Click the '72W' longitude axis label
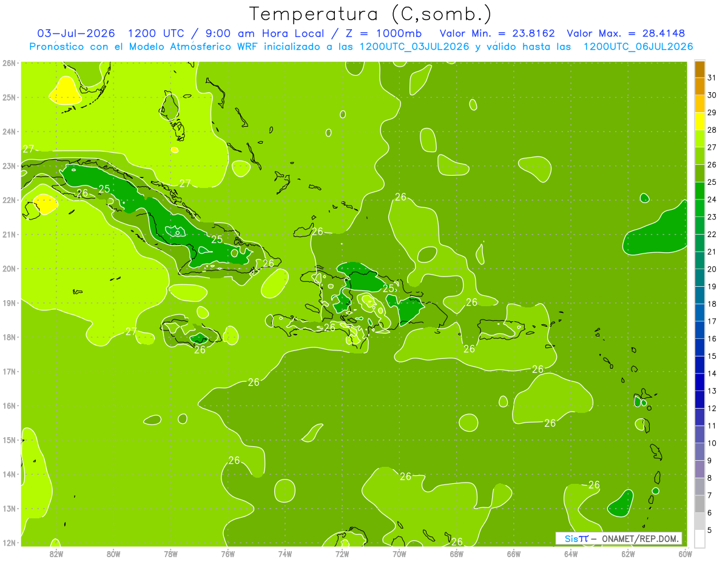This screenshot has height=562, width=728. point(342,554)
